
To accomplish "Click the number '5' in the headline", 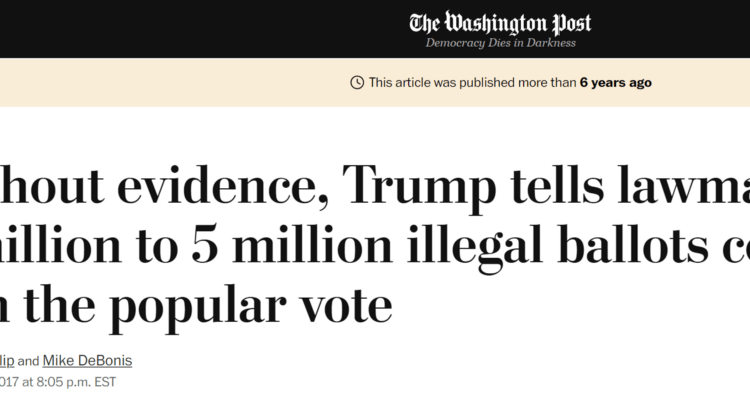I will [x=205, y=244].
